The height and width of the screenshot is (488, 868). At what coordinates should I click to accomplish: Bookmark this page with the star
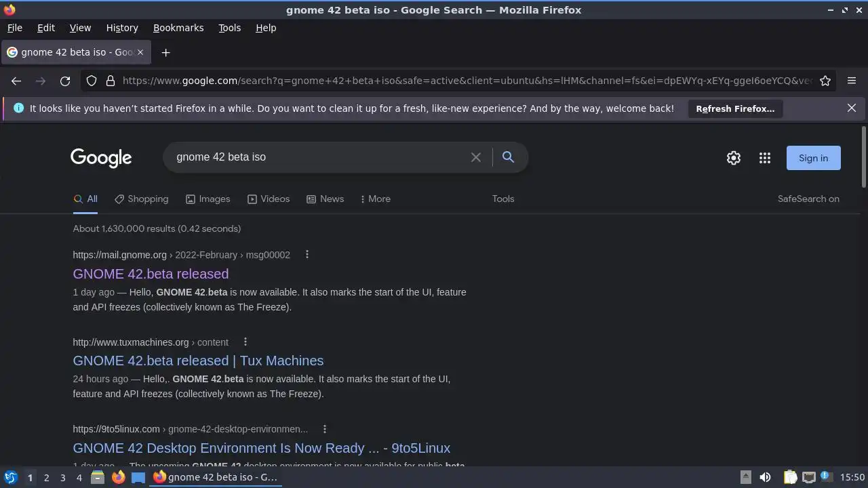(825, 81)
